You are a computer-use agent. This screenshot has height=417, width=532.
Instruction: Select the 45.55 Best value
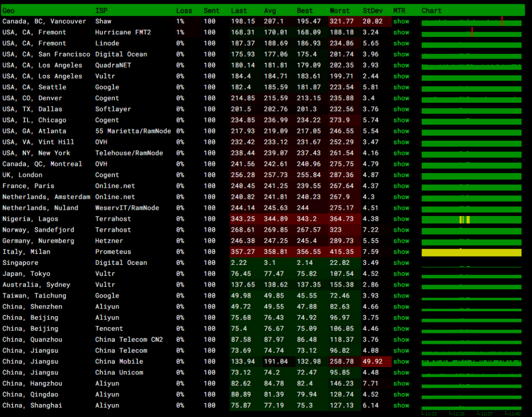[x=307, y=295]
